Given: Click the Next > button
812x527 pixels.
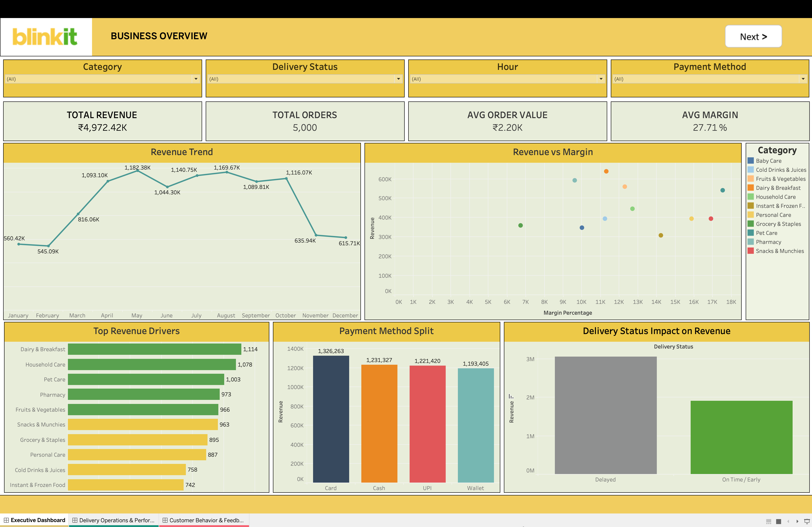Looking at the screenshot, I should click(x=753, y=37).
